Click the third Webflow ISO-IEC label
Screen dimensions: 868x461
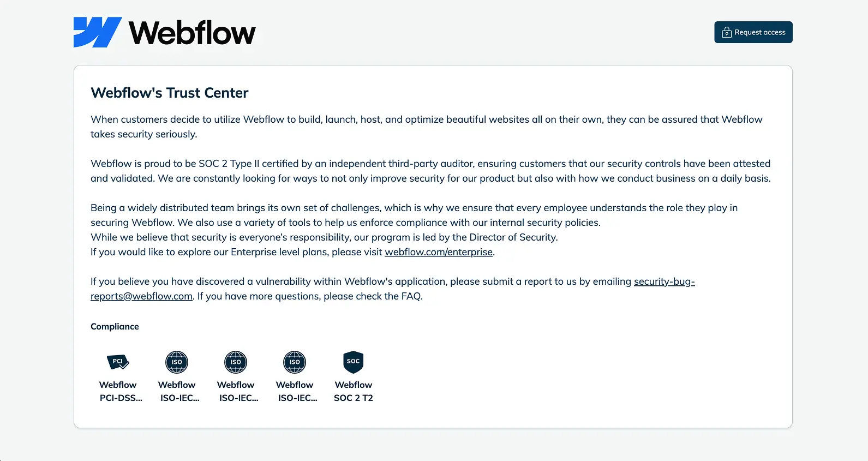(297, 391)
